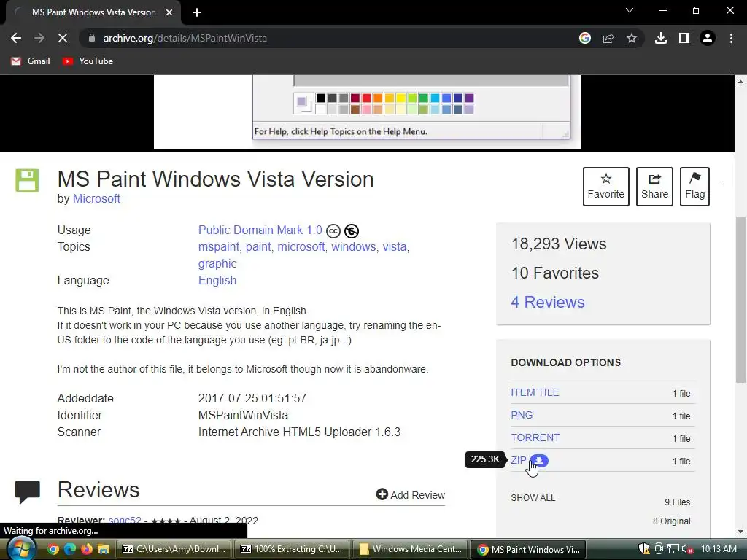Screen dimensions: 747x560
Task: Pick the black swatch in Paint palette
Action: click(x=321, y=98)
